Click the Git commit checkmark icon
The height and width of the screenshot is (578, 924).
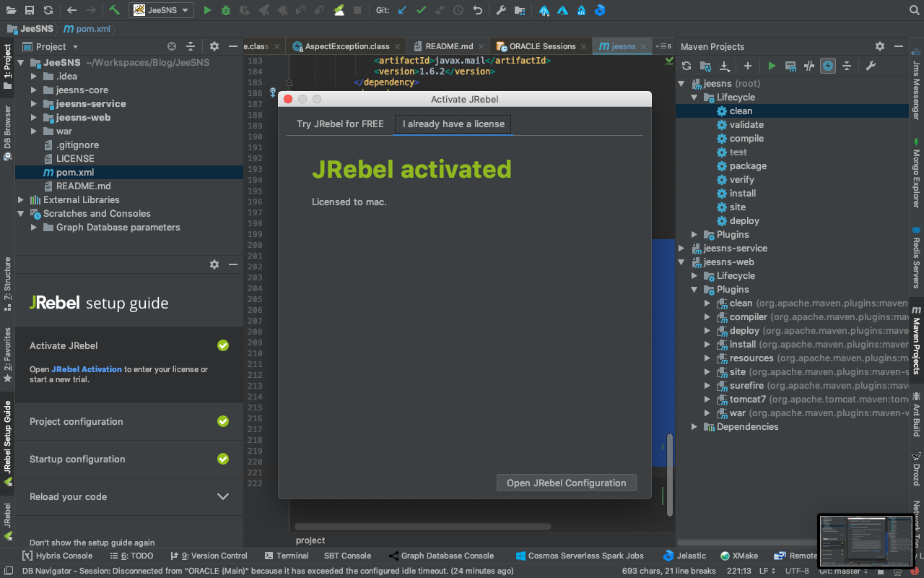point(421,10)
